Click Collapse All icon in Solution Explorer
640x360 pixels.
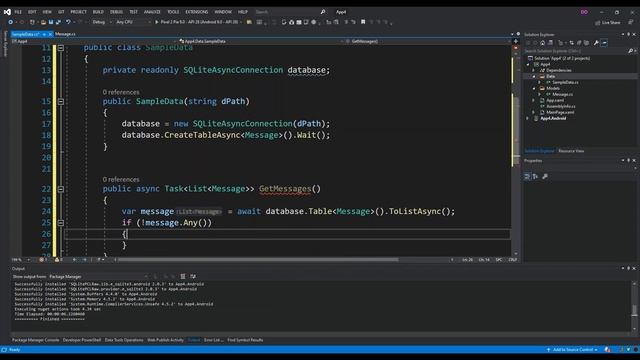tap(579, 43)
